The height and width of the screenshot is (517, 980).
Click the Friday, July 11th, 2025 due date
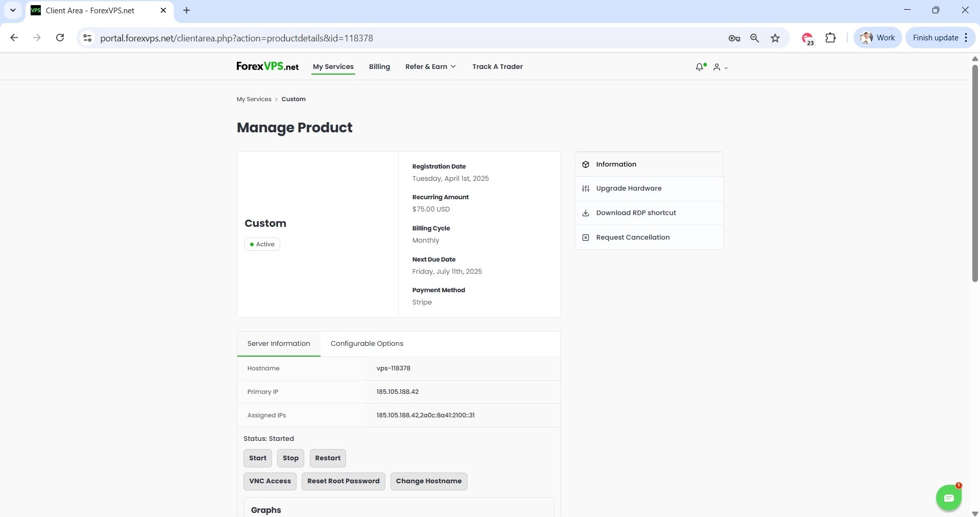447,272
